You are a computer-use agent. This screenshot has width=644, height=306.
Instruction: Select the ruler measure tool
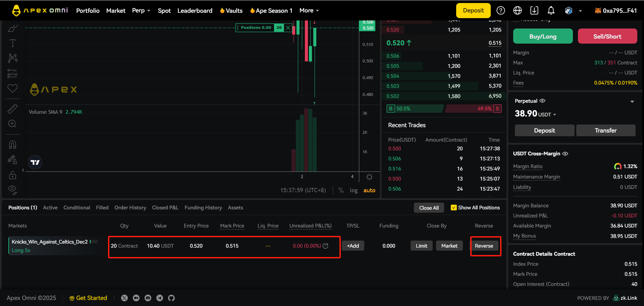point(12,109)
